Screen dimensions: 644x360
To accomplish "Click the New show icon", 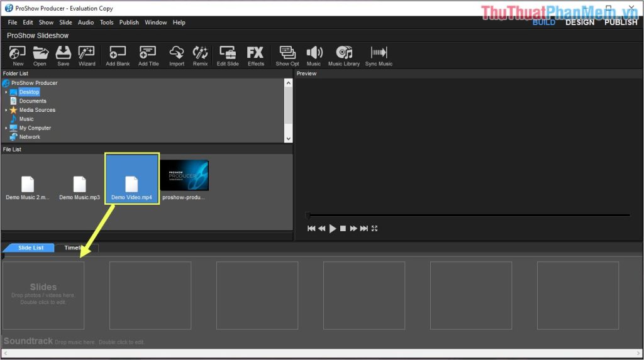I will click(17, 56).
